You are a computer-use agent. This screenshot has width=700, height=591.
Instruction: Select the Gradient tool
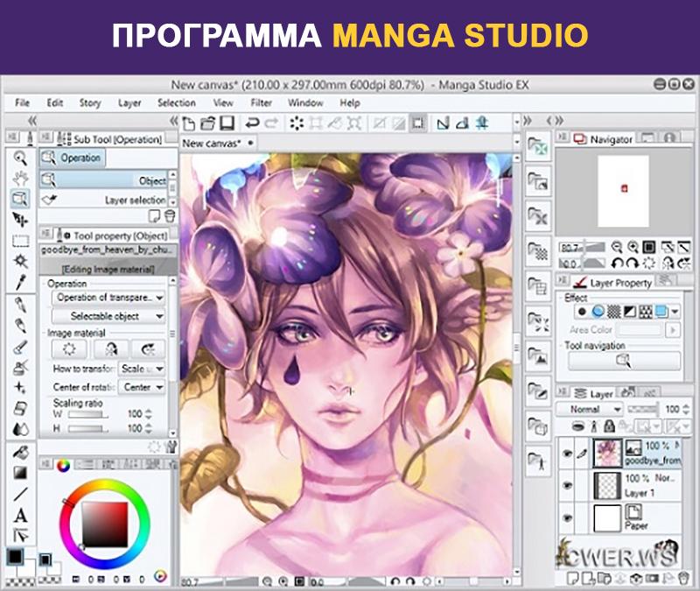(20, 473)
